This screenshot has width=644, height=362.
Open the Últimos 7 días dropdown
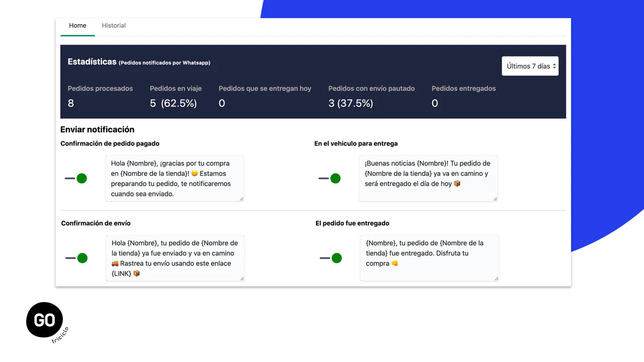[530, 66]
